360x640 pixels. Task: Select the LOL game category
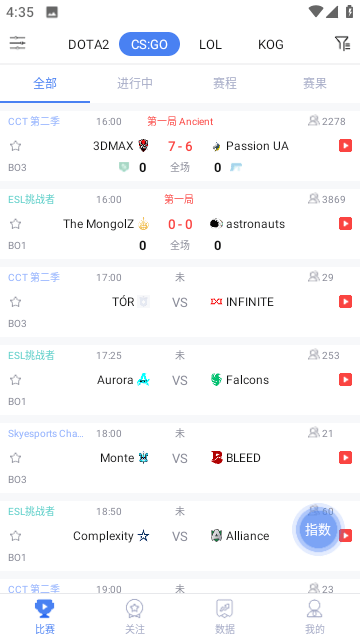(210, 44)
